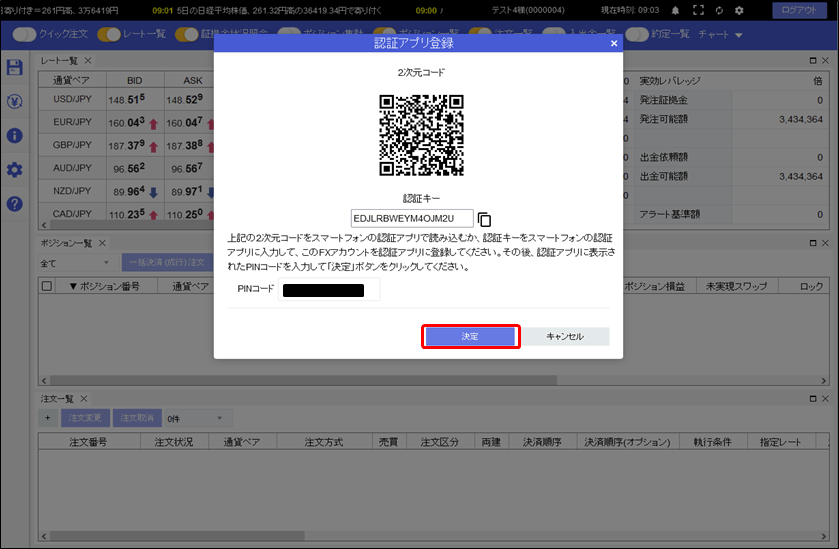839x549 pixels.
Task: Open the info icon in sidebar
Action: (14, 135)
